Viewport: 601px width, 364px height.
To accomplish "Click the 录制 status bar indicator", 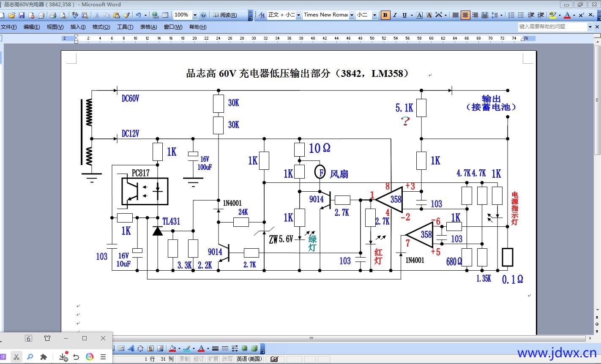I will 184,359.
